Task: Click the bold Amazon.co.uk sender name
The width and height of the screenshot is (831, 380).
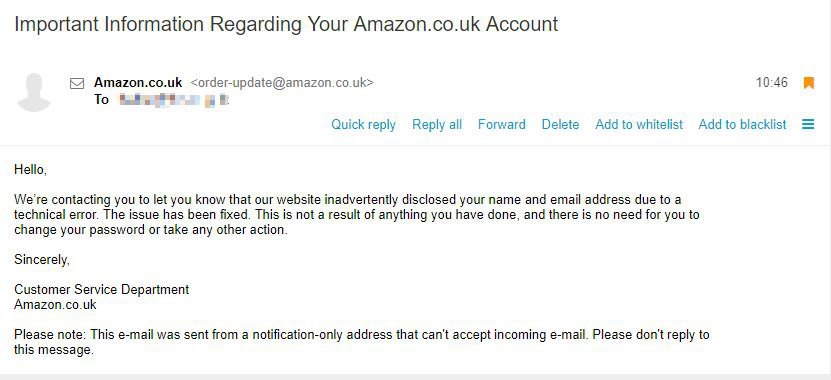Action: coord(138,83)
